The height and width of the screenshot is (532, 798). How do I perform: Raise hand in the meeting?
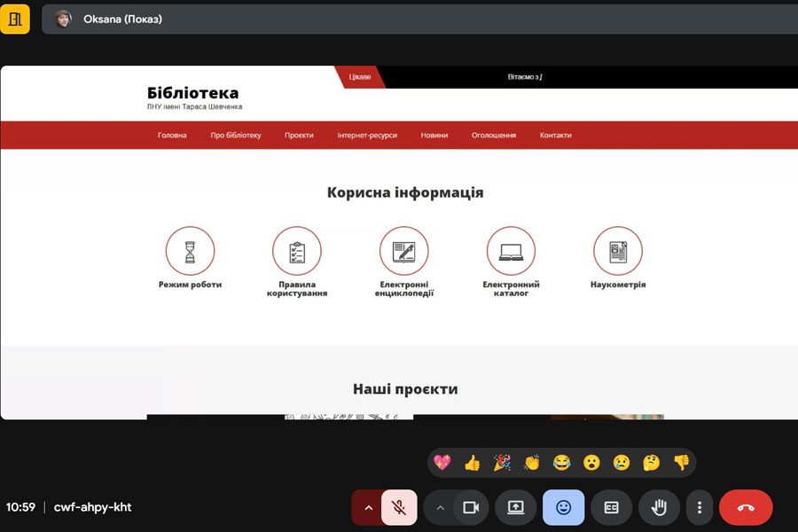tap(658, 508)
